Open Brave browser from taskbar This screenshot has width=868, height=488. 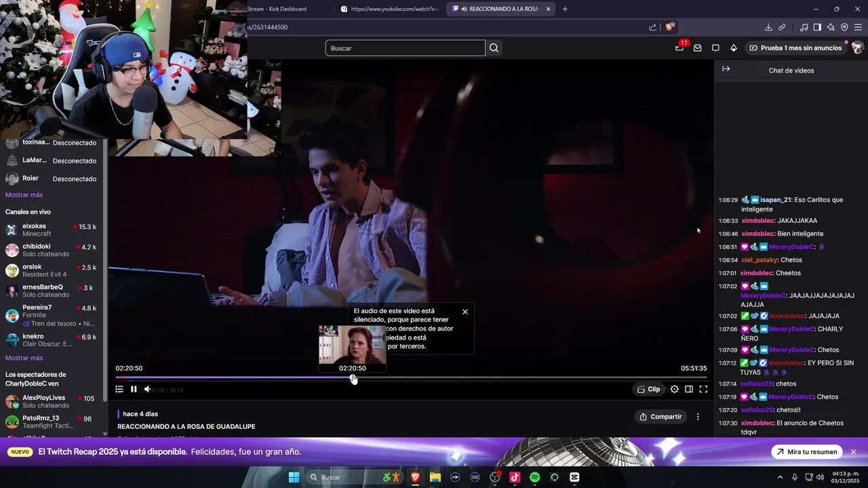[x=416, y=477]
